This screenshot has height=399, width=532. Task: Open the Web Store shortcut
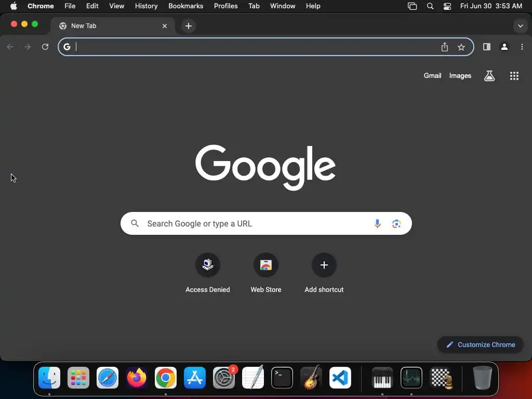(266, 273)
